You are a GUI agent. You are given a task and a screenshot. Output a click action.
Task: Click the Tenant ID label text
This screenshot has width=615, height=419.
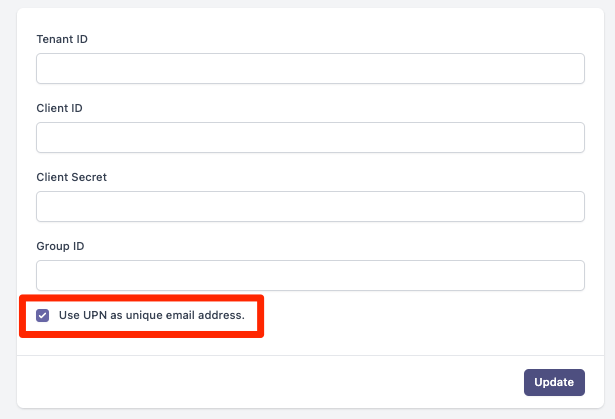coord(62,39)
